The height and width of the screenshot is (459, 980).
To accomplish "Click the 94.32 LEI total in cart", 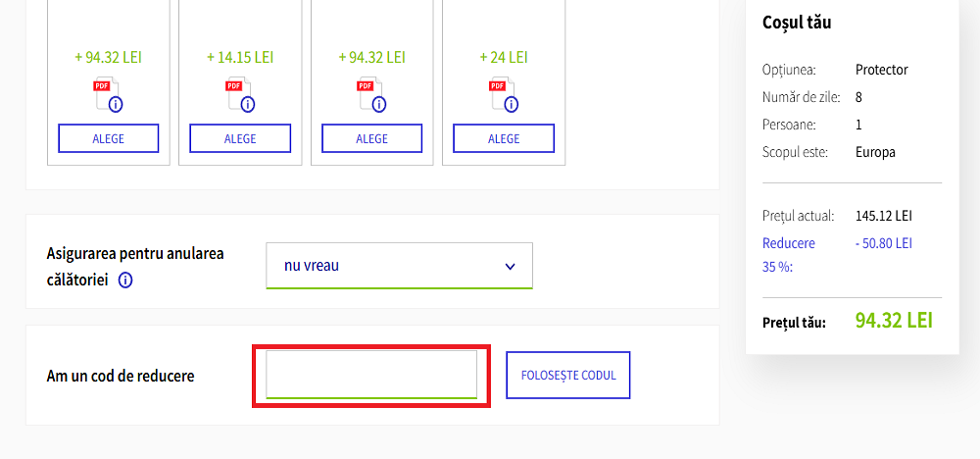I will tap(894, 321).
